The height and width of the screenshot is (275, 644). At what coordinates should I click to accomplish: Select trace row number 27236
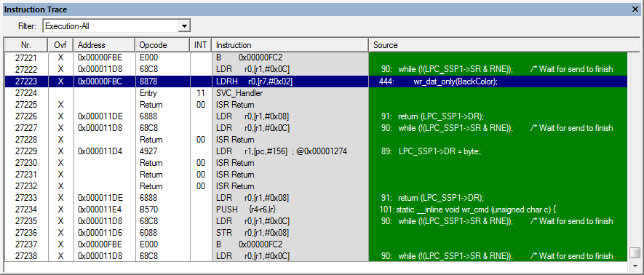pyautogui.click(x=316, y=233)
